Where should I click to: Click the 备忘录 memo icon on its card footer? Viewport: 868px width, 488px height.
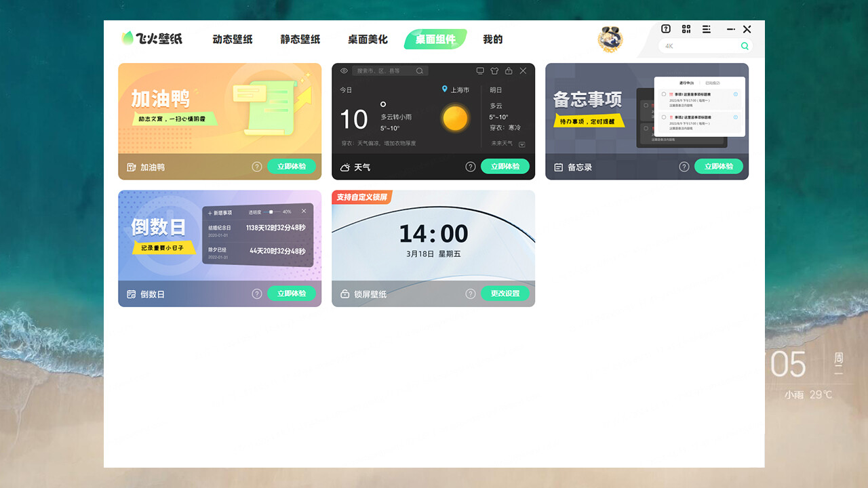click(x=558, y=167)
